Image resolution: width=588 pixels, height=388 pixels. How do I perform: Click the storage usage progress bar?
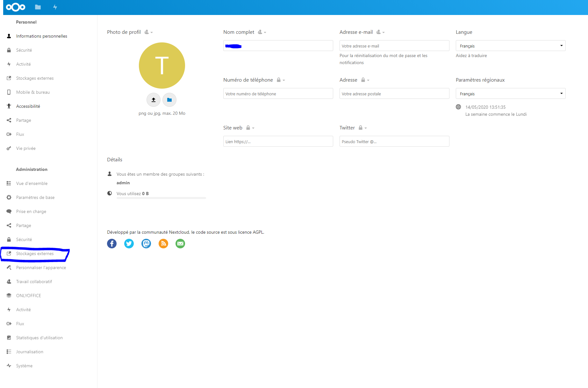(x=161, y=198)
